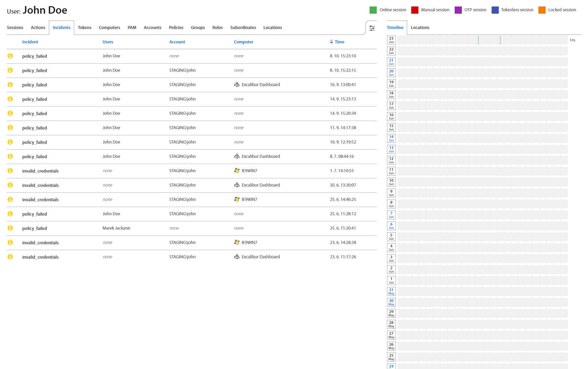
Task: Click the orange Locked session swatch
Action: click(x=542, y=10)
